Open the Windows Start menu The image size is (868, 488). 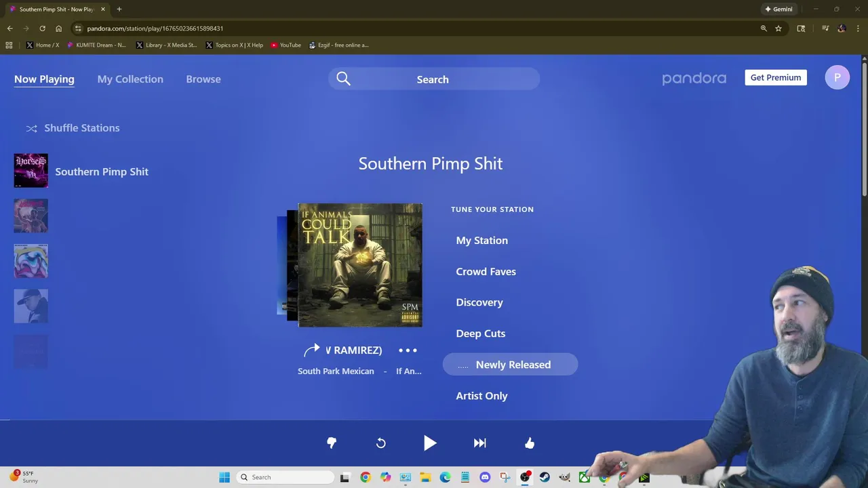pos(224,477)
